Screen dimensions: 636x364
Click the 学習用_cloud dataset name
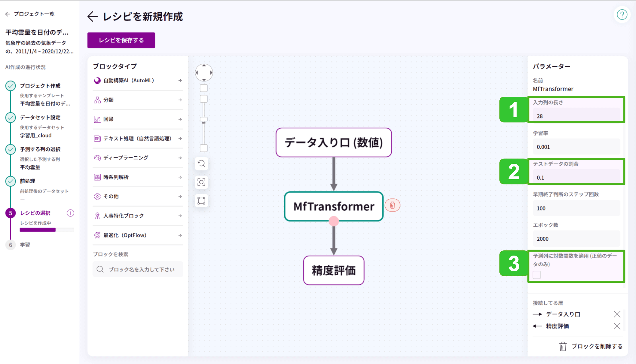pos(36,135)
